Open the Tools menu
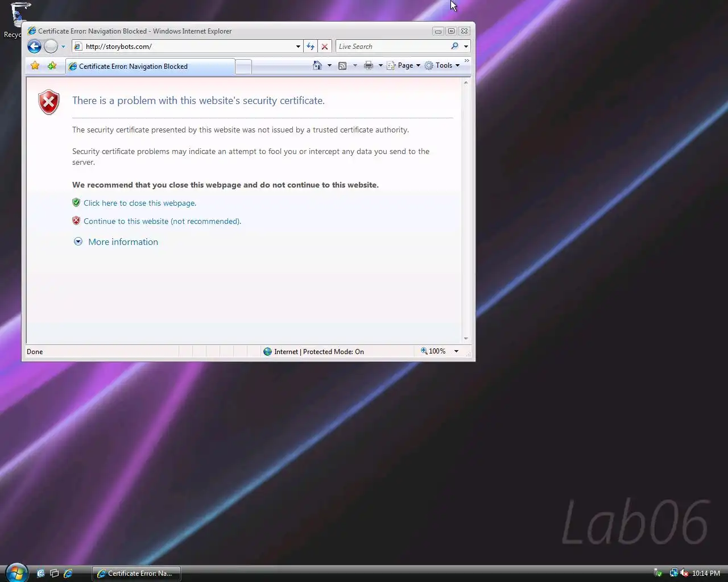Viewport: 728px width, 582px height. 442,65
